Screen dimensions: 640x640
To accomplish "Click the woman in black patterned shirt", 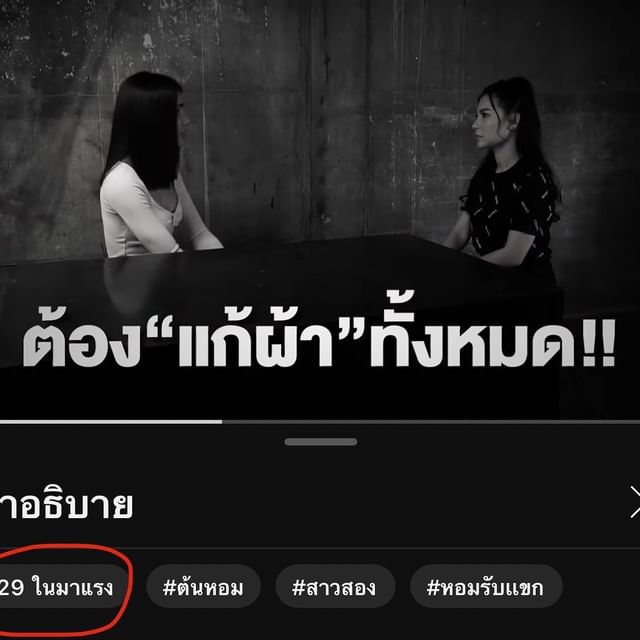I will tap(505, 176).
